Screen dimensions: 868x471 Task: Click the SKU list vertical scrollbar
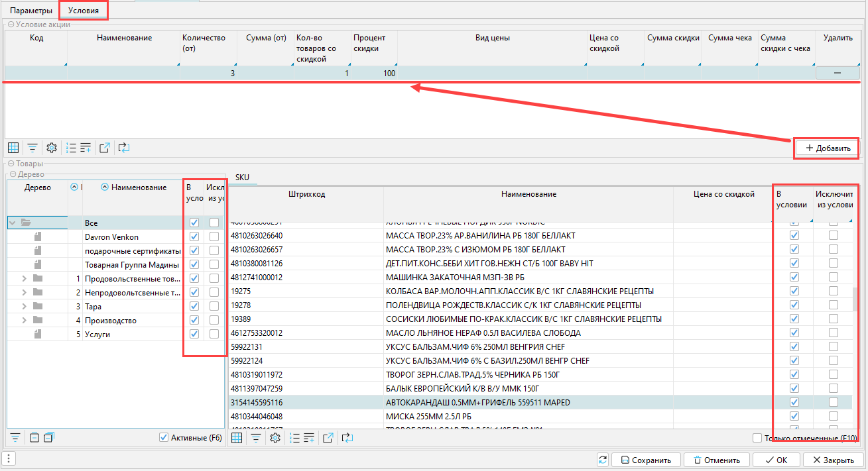pos(855,299)
